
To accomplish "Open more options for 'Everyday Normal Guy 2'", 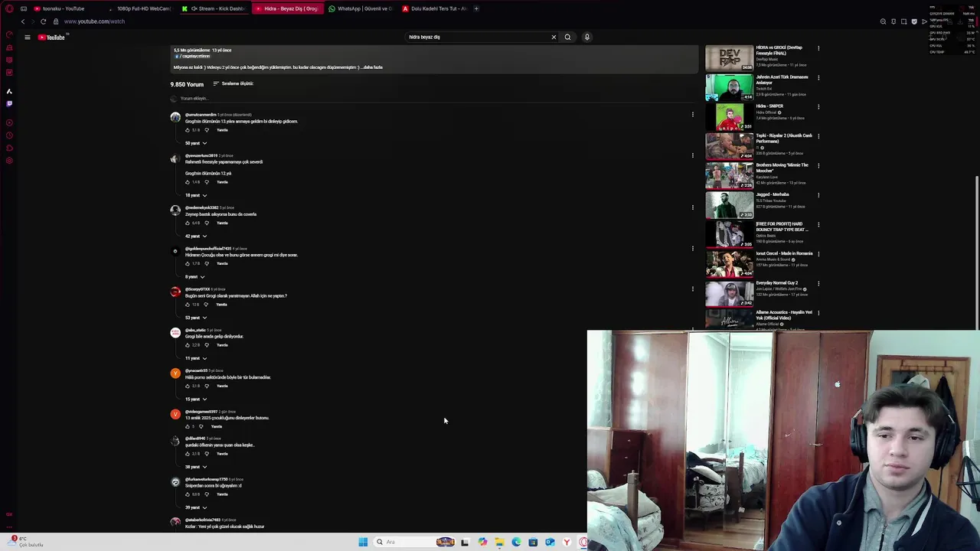I will [x=818, y=283].
